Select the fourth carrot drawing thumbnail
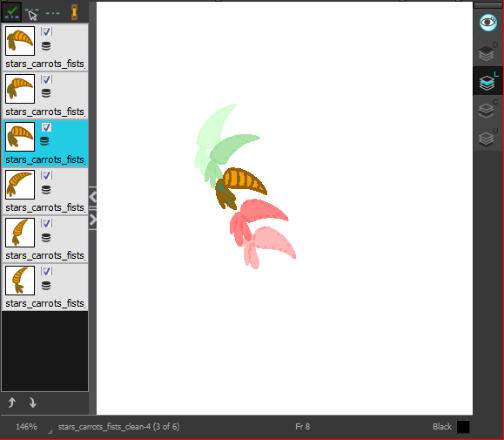 coord(20,185)
